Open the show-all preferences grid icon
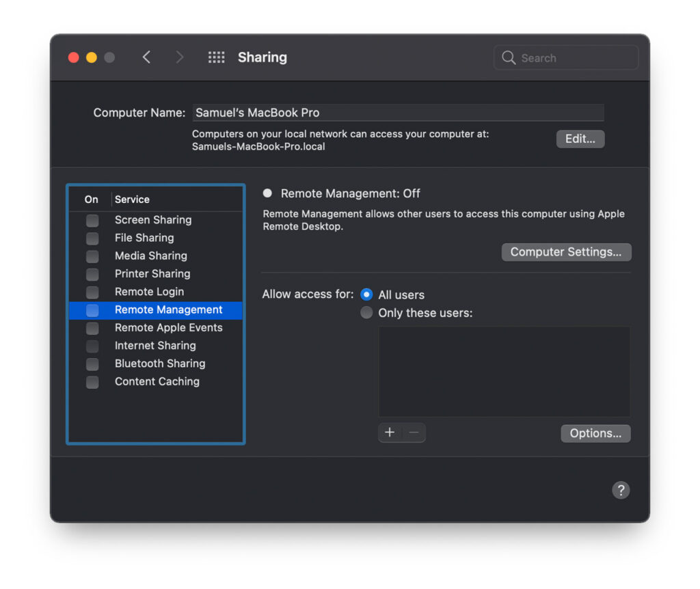 pos(217,57)
